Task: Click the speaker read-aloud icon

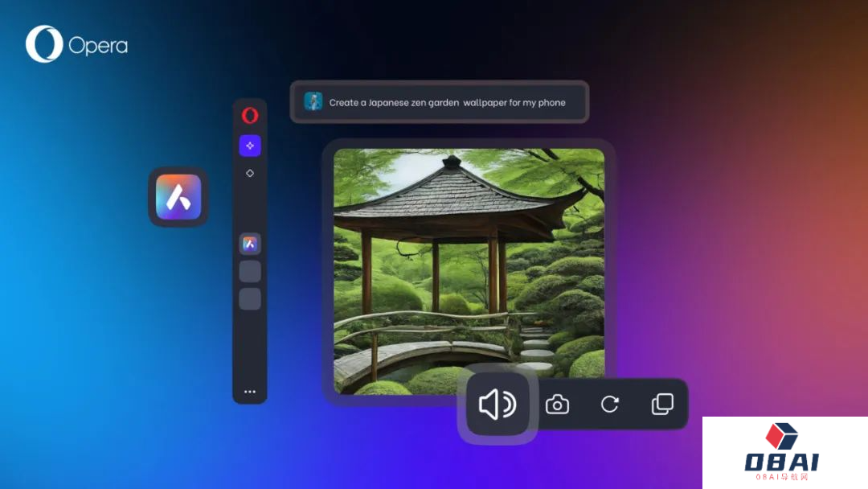Action: tap(497, 405)
